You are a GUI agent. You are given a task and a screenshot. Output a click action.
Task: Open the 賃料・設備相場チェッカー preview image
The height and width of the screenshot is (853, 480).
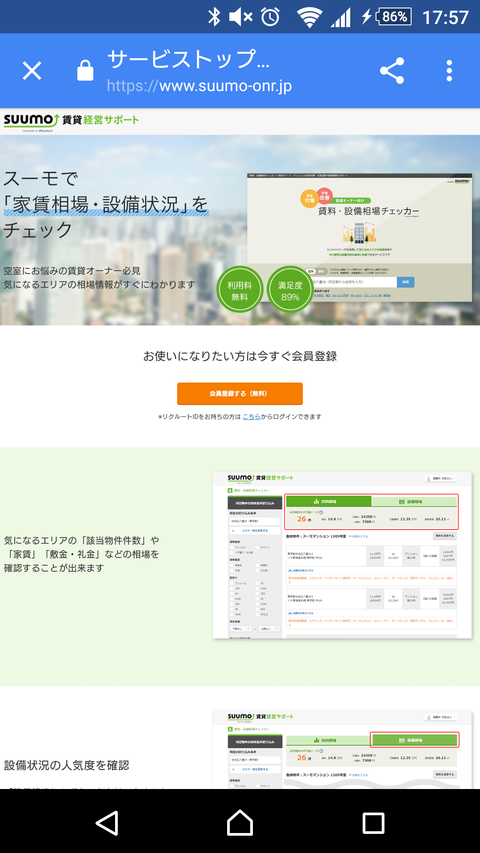359,237
